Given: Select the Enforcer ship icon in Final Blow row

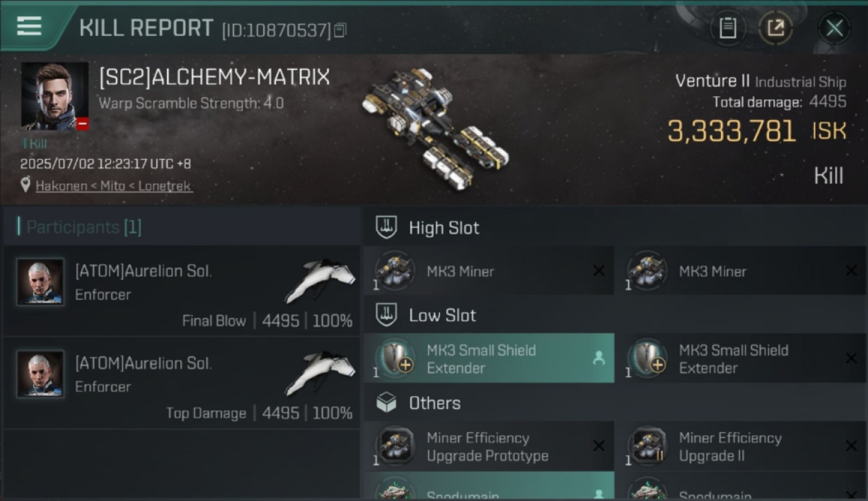Looking at the screenshot, I should 320,281.
